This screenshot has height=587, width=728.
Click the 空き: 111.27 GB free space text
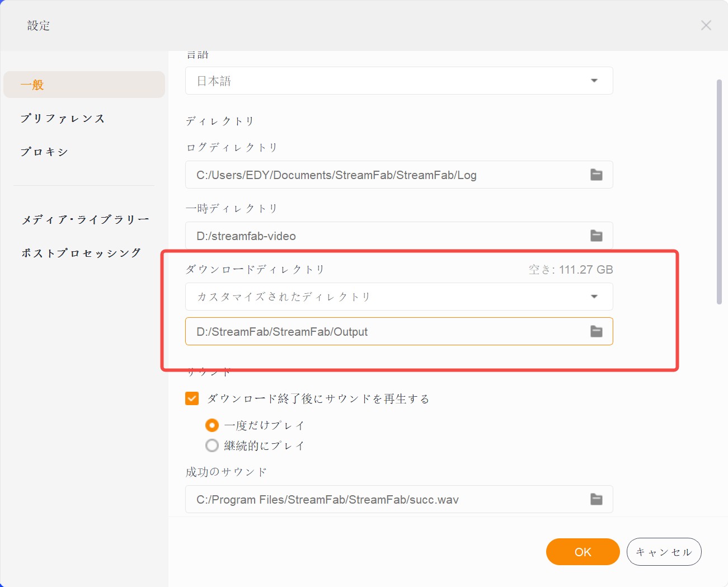pyautogui.click(x=571, y=270)
